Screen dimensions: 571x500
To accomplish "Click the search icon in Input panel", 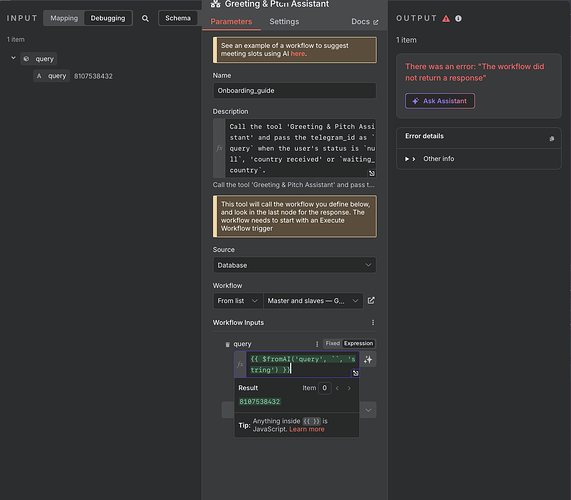I will coord(145,18).
